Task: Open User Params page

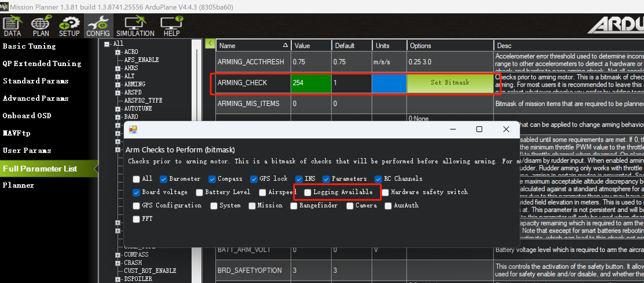Action: point(27,151)
